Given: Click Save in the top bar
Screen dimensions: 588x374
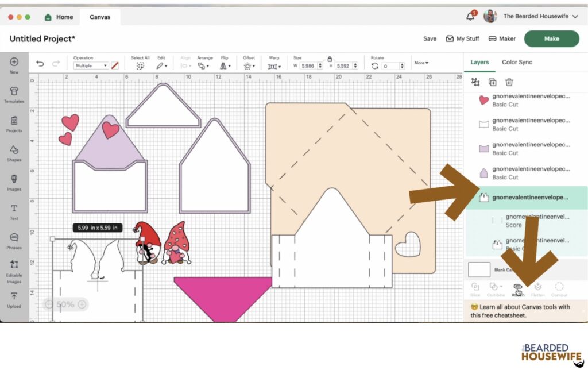Looking at the screenshot, I should point(430,38).
